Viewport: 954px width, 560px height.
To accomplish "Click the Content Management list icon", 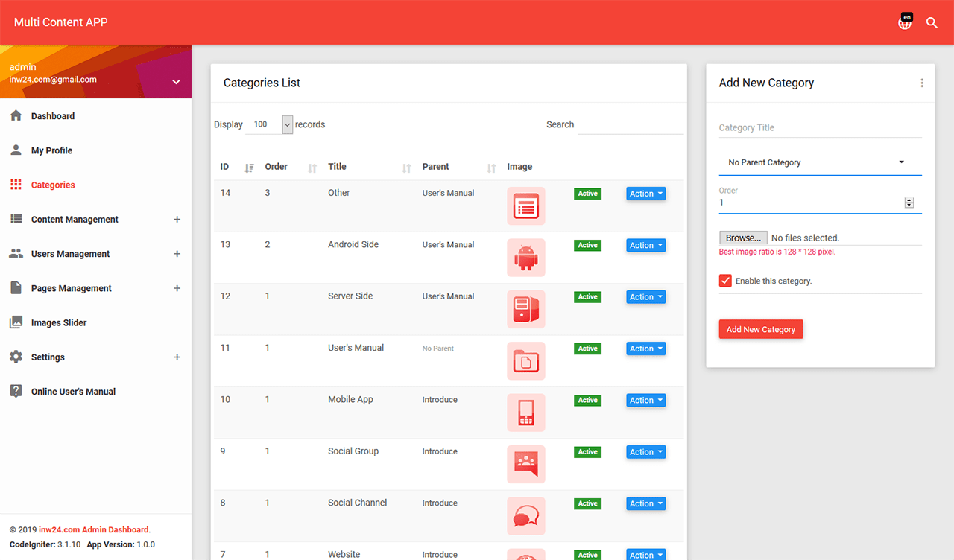I will pyautogui.click(x=16, y=219).
